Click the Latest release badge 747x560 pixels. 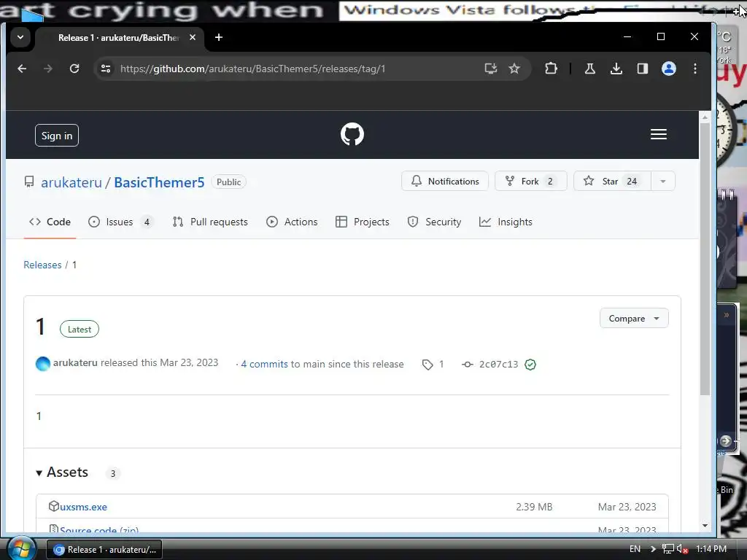[79, 329]
